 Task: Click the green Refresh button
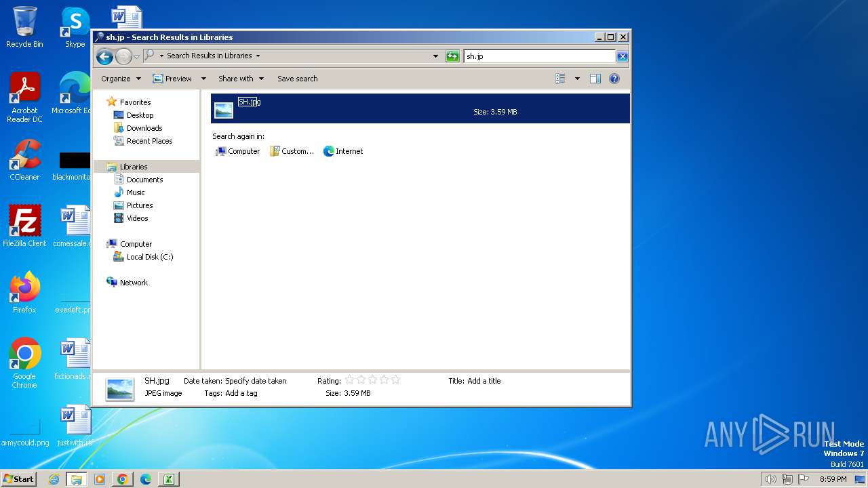(452, 56)
